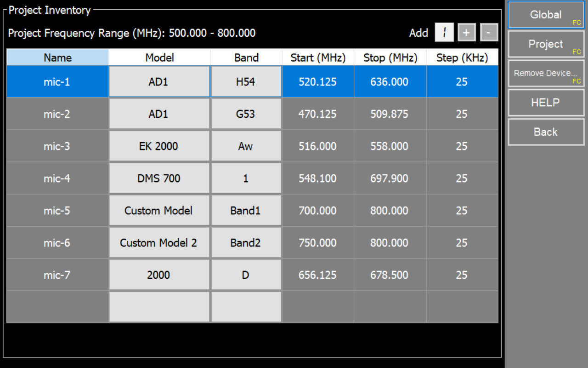Open the DMS 700 model selector
This screenshot has width=588, height=368.
[x=159, y=178]
